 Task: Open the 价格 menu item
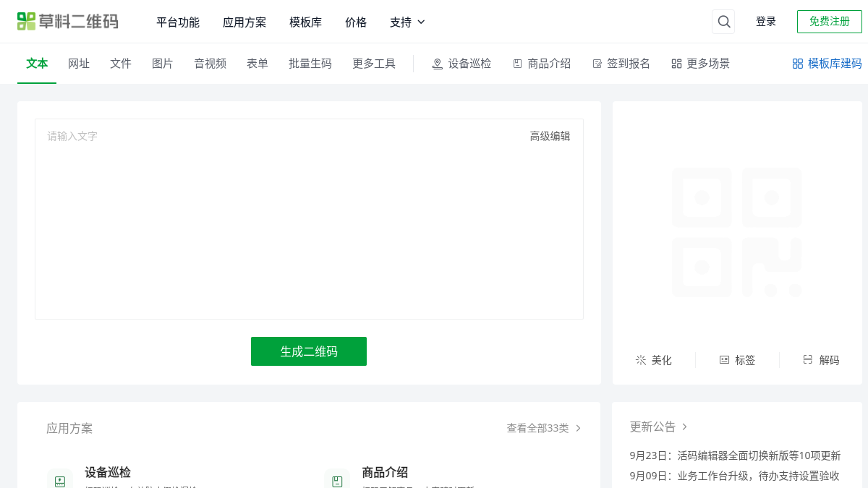pos(356,22)
